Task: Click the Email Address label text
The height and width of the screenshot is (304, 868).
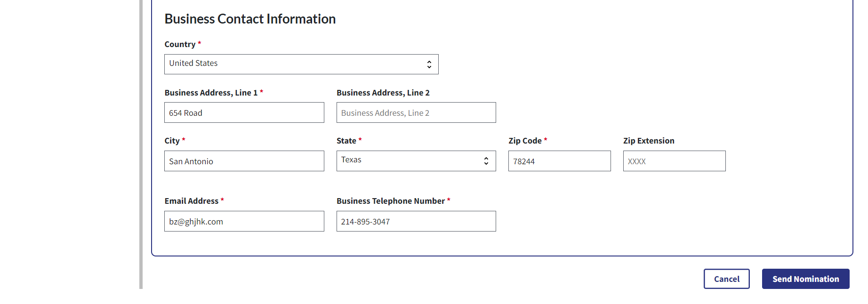Action: point(191,201)
